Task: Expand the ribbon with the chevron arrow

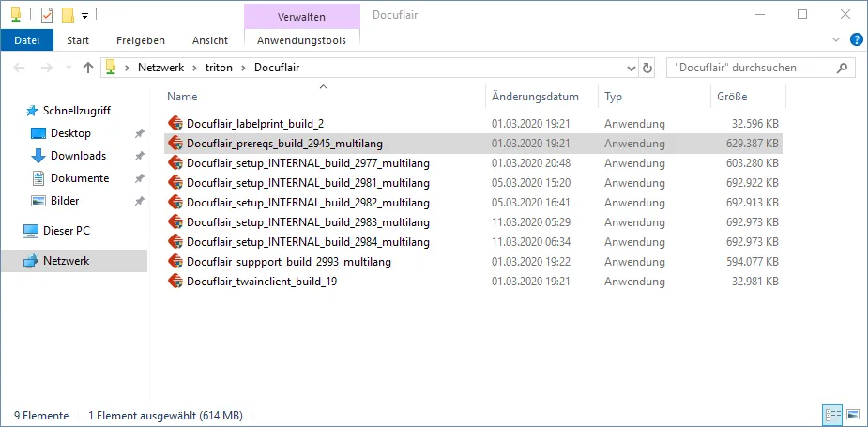Action: (x=838, y=40)
